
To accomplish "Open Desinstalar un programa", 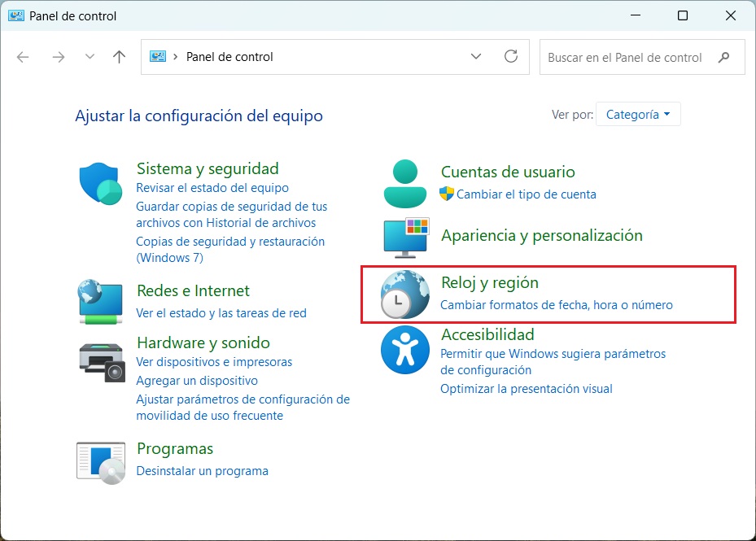I will point(203,470).
